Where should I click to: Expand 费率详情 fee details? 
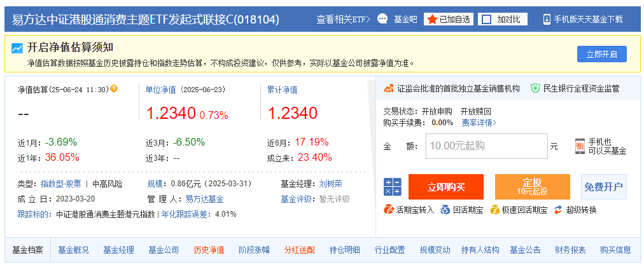pyautogui.click(x=479, y=122)
